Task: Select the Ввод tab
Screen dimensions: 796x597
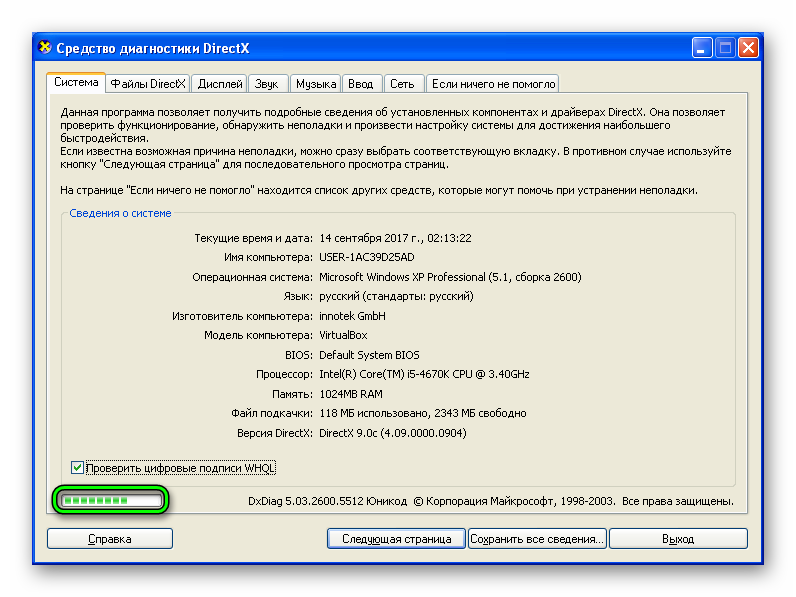Action: pos(361,84)
